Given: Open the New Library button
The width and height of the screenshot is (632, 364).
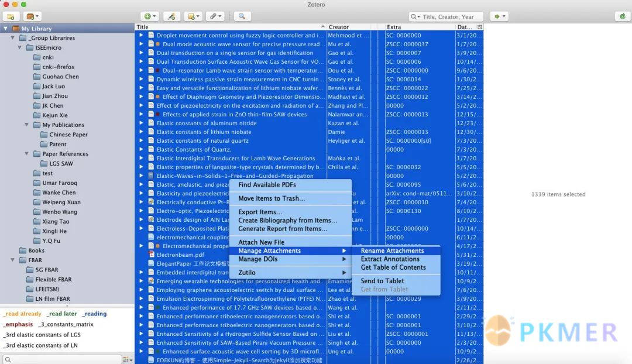Looking at the screenshot, I should coord(32,16).
